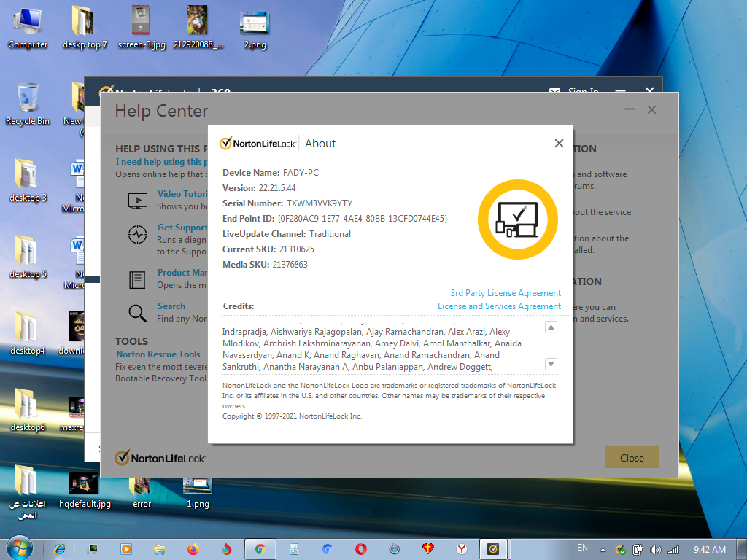The height and width of the screenshot is (560, 747).
Task: Click the credits scroll down arrow
Action: [x=551, y=365]
